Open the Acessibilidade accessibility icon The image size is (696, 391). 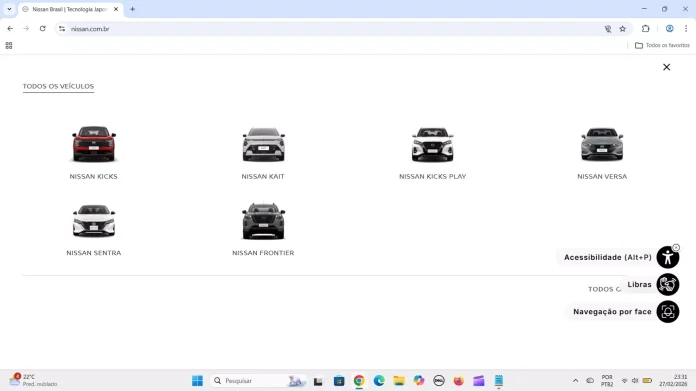pyautogui.click(x=668, y=257)
